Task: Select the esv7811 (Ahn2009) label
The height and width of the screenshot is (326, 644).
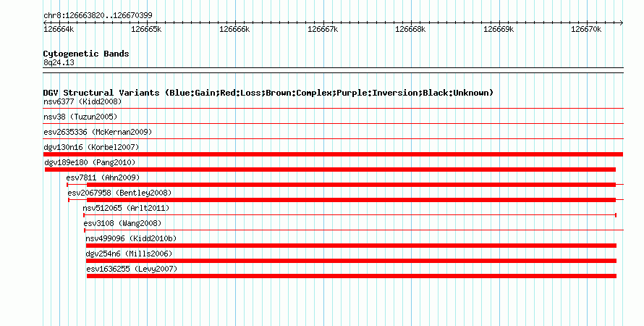Action: 103,177
